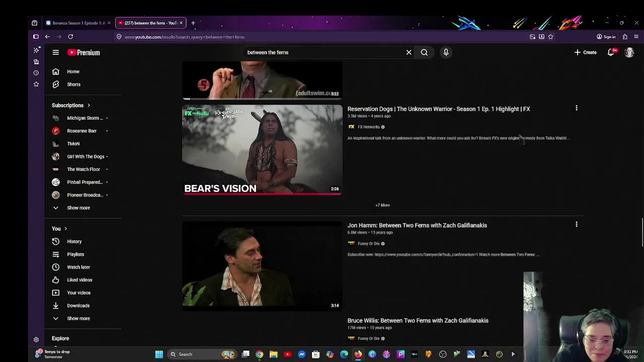
Task: Bookmark this page with the star
Action: [550, 37]
